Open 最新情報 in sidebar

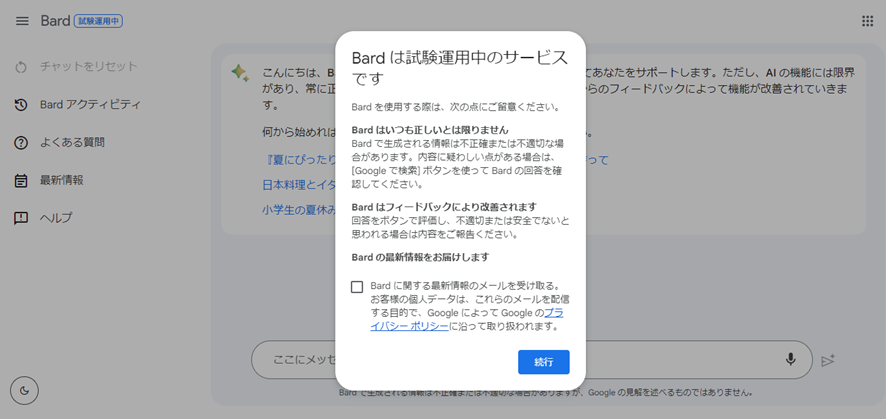click(62, 180)
